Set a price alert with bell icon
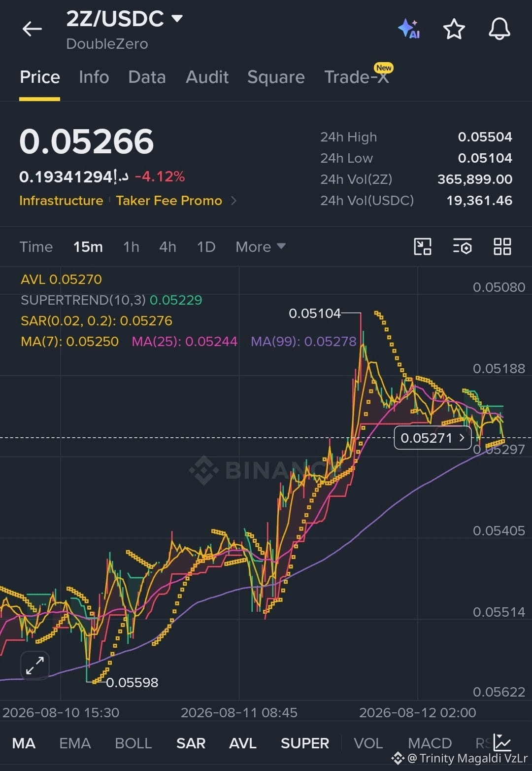 click(x=499, y=29)
